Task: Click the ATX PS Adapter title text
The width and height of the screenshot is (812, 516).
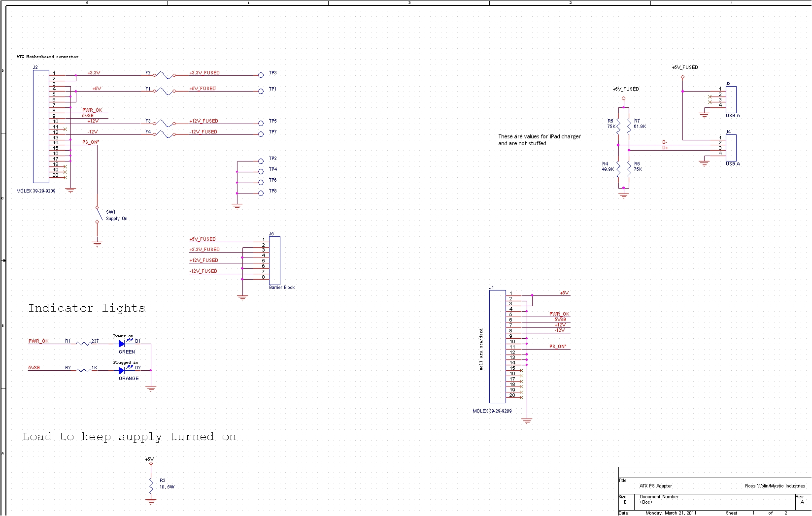Action: click(x=655, y=485)
